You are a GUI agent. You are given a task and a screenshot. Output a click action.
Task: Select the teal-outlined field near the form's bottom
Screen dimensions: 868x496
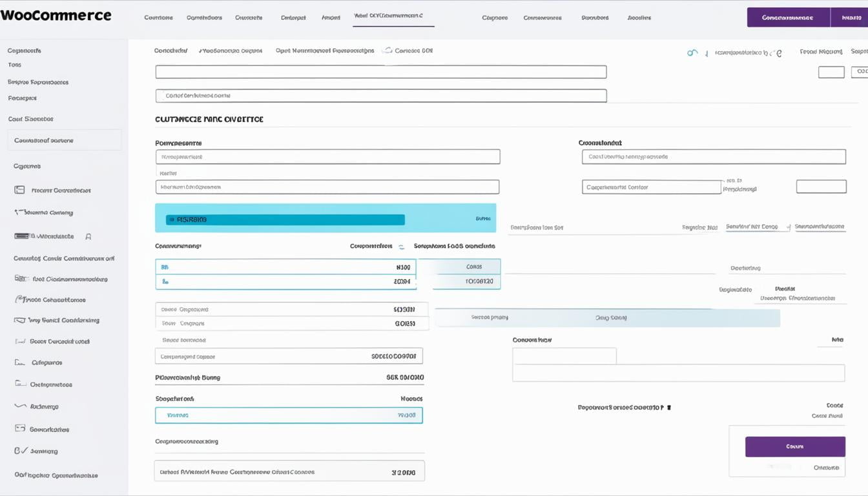(x=289, y=415)
